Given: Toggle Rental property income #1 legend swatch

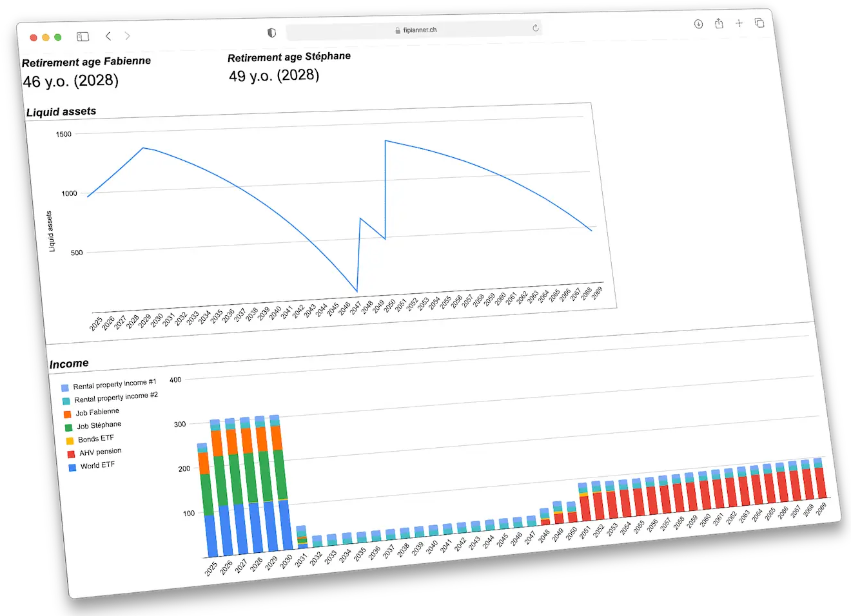Looking at the screenshot, I should [x=65, y=388].
